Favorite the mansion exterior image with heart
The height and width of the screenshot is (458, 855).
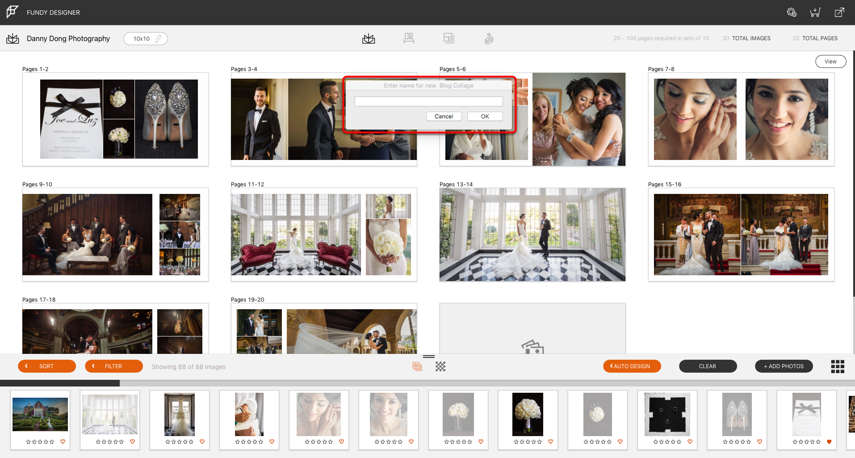[x=63, y=442]
